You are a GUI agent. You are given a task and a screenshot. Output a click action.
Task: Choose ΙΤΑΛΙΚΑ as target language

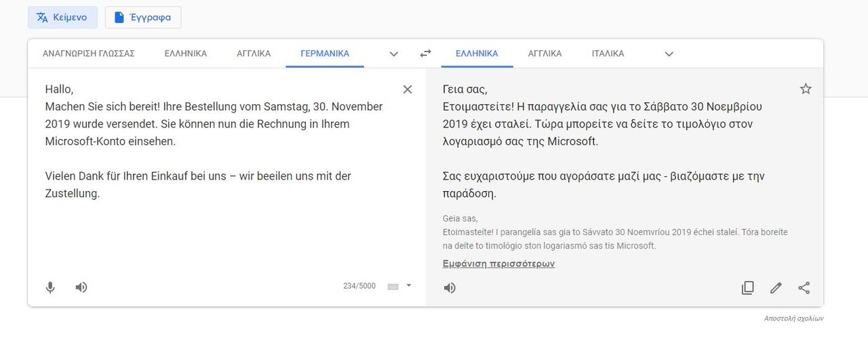pyautogui.click(x=608, y=54)
